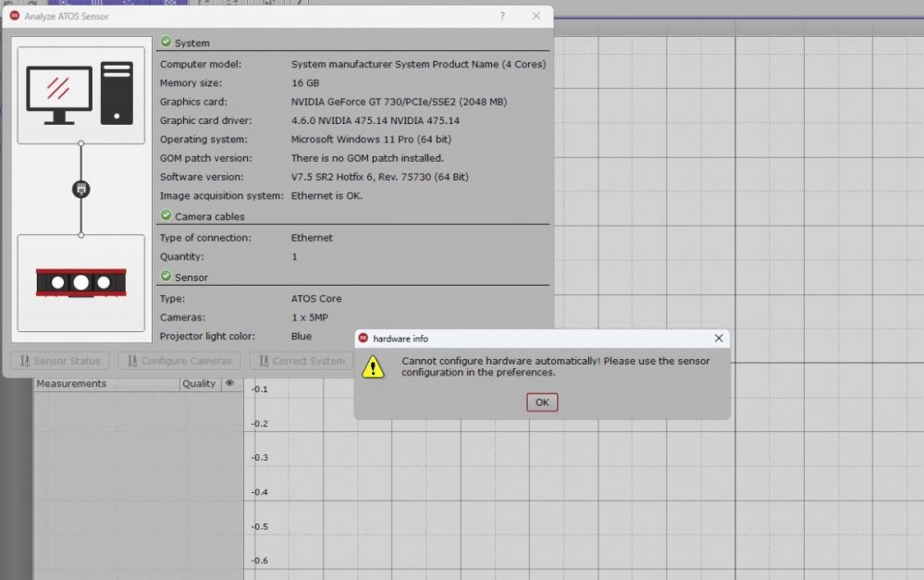Image resolution: width=924 pixels, height=580 pixels.
Task: Close the Analyze ATOS Sensor window
Action: (x=536, y=17)
